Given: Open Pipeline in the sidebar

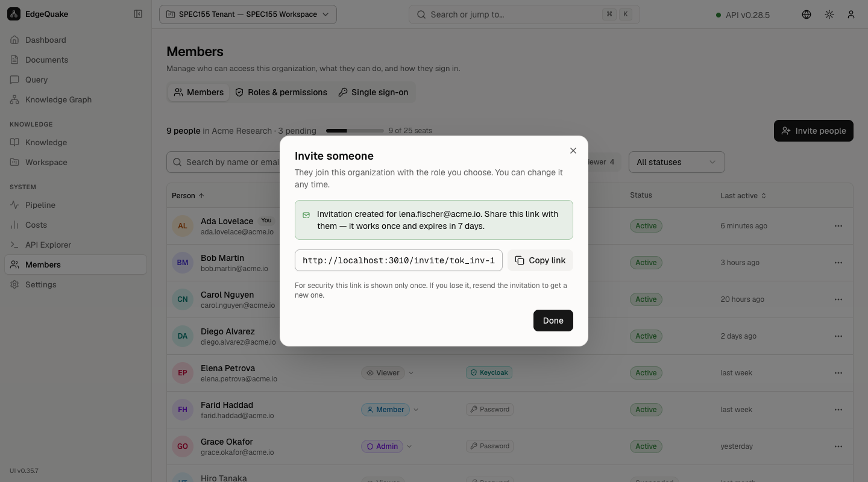Looking at the screenshot, I should (75, 205).
